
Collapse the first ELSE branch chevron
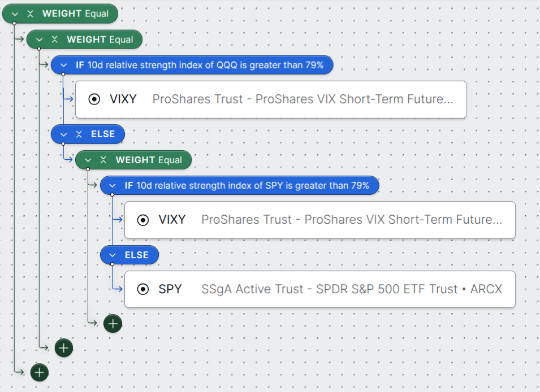click(x=64, y=134)
